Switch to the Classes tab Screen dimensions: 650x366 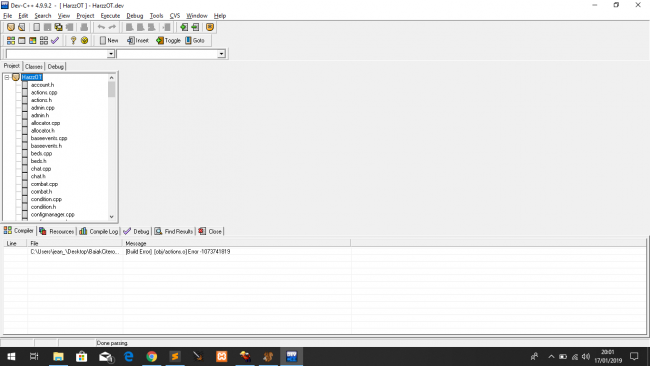[x=34, y=67]
